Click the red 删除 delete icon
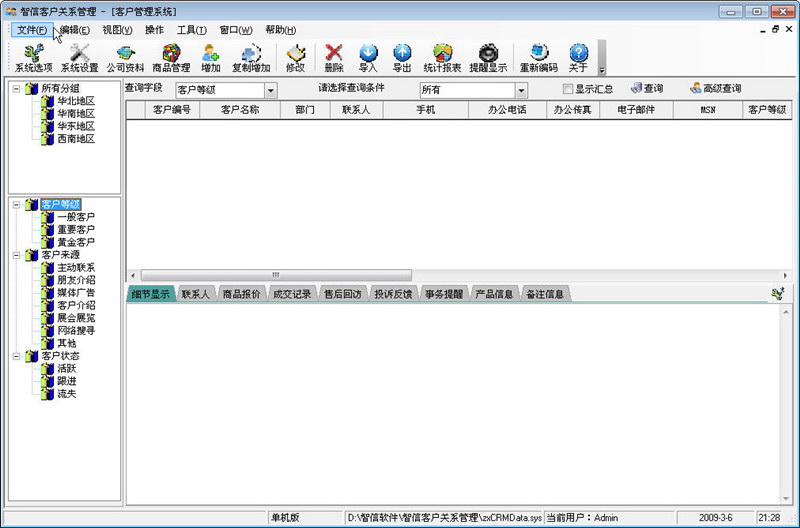The width and height of the screenshot is (800, 528). (x=334, y=58)
